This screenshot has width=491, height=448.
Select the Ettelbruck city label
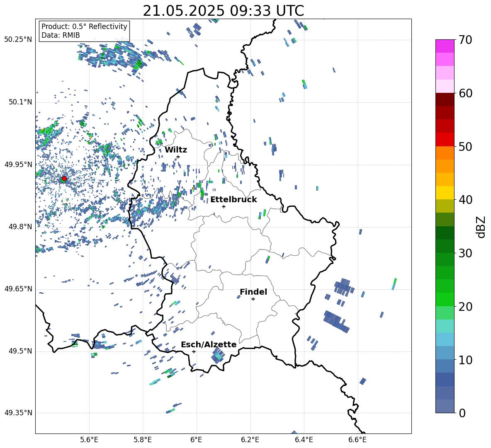point(233,200)
